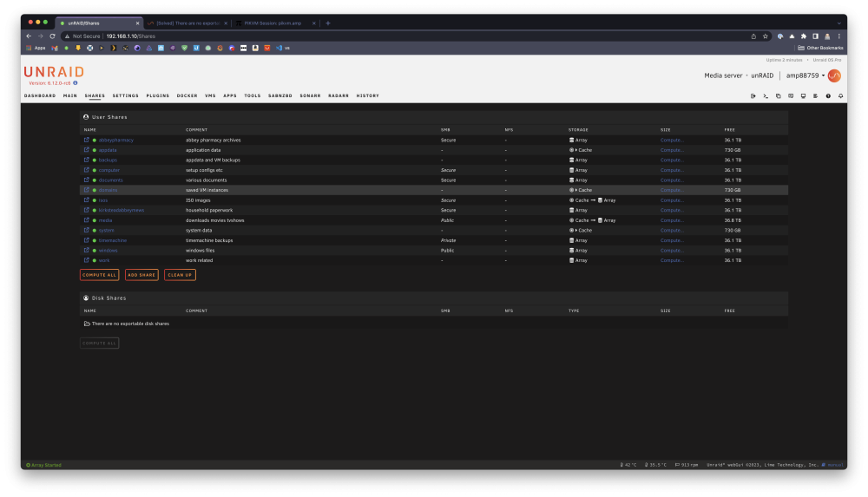Browse the appdata share via its icon
This screenshot has height=497, width=868.
tap(86, 150)
